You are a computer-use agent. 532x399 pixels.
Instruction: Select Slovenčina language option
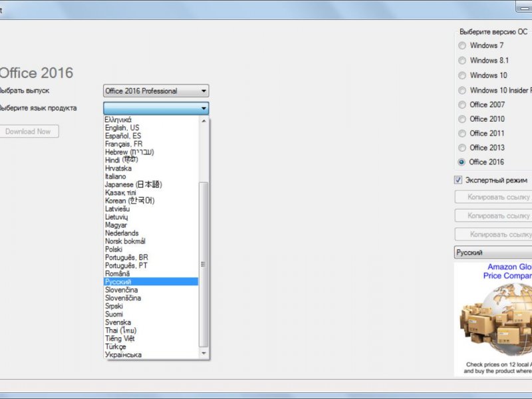(x=151, y=290)
